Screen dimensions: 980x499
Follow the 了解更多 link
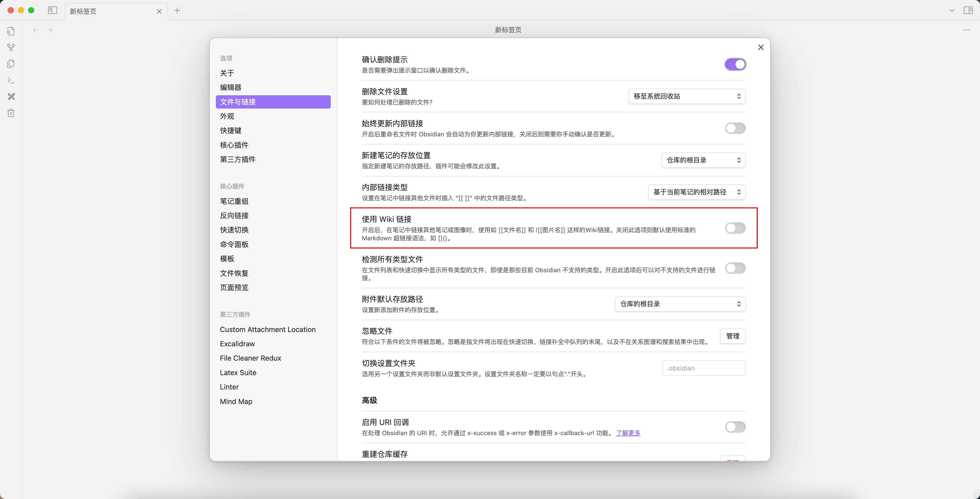(x=628, y=433)
